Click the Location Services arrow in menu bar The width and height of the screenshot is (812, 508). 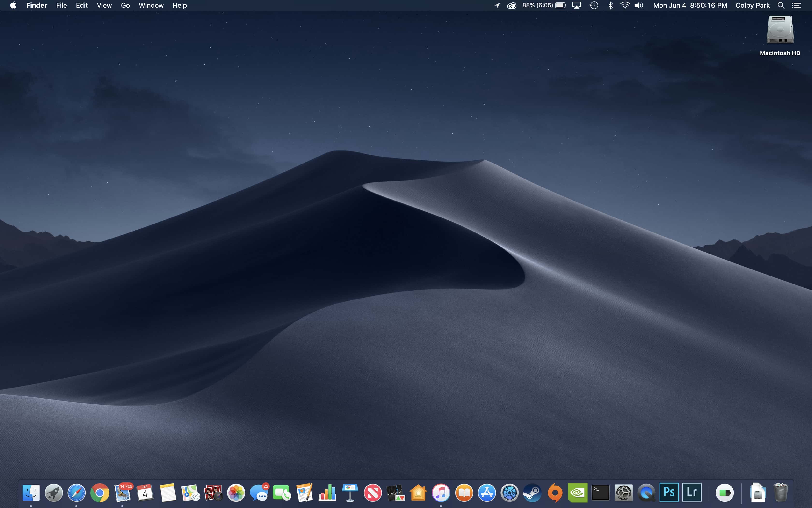pyautogui.click(x=497, y=5)
